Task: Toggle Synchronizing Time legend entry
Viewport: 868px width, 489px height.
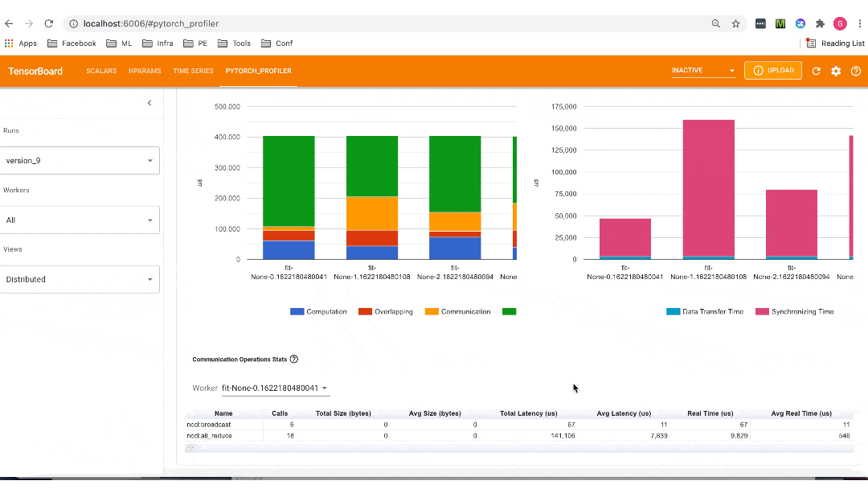Action: pos(794,311)
